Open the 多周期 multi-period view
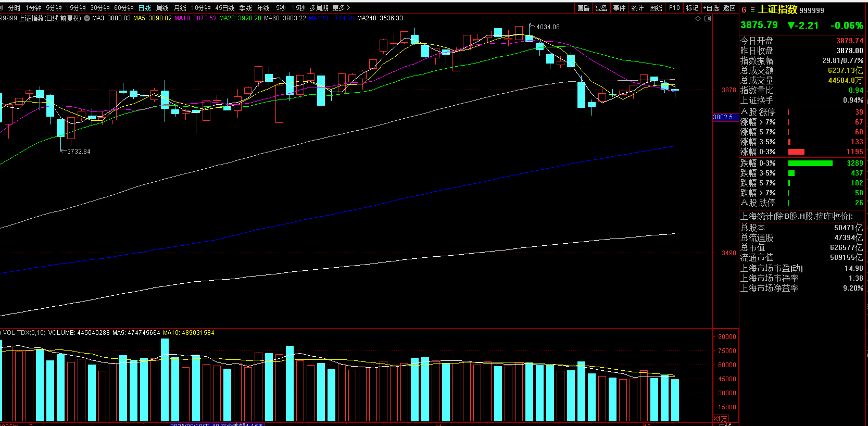Viewport: 868px width, 426px height. (x=319, y=8)
